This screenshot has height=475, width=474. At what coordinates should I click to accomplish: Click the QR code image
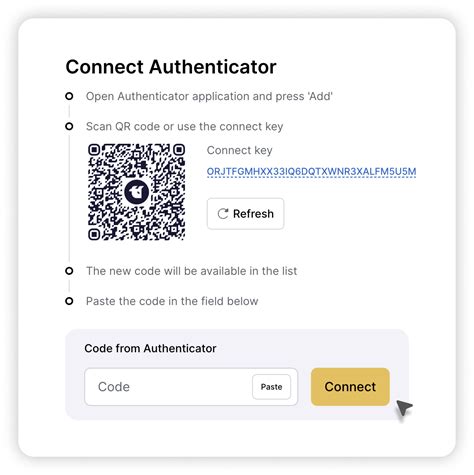click(x=136, y=192)
